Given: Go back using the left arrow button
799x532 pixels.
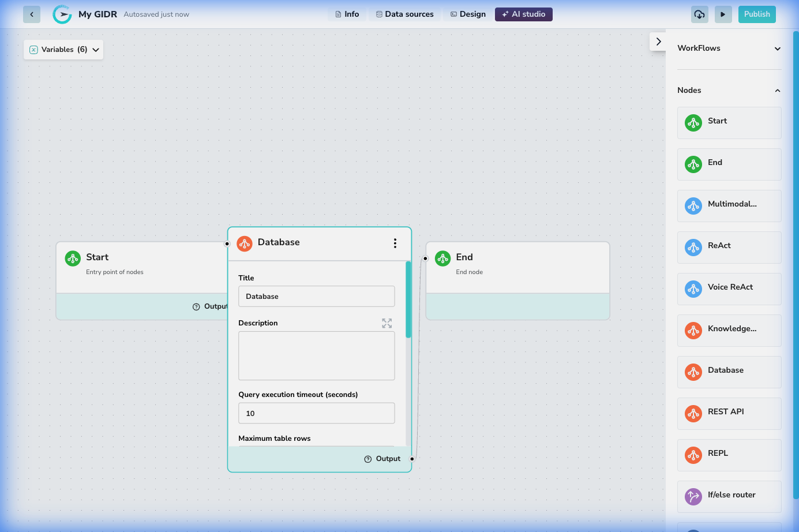Looking at the screenshot, I should coord(32,14).
